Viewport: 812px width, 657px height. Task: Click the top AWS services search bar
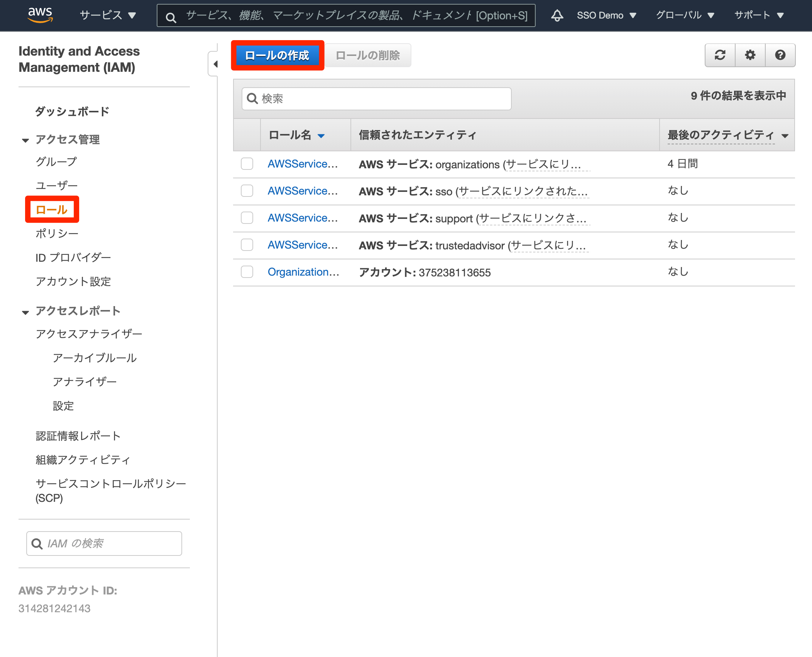click(x=346, y=15)
